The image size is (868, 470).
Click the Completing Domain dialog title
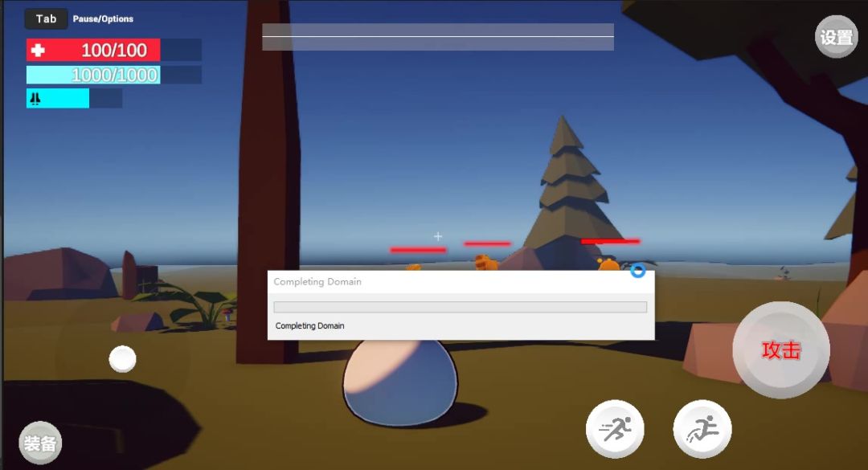tap(317, 282)
